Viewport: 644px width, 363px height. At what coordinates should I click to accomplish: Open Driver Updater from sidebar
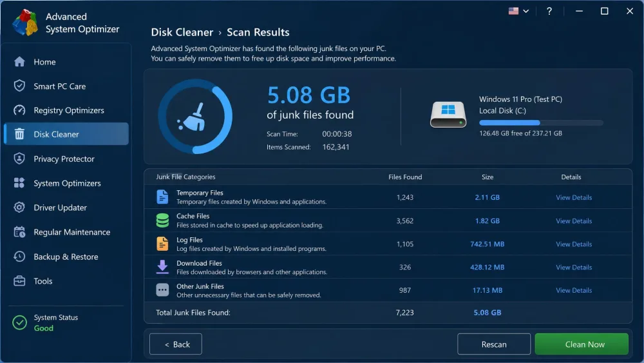[x=66, y=208]
